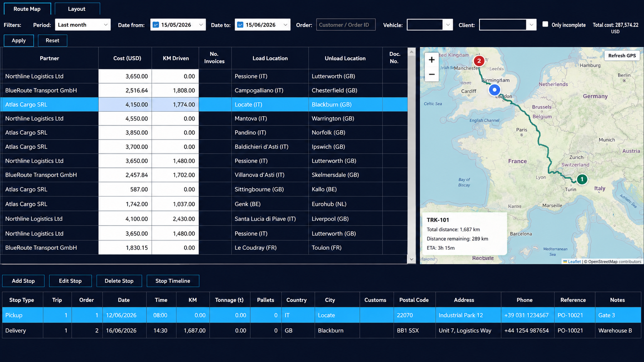Open the OpenStreetMap attribution link
This screenshot has width=644, height=362.
coord(602,262)
